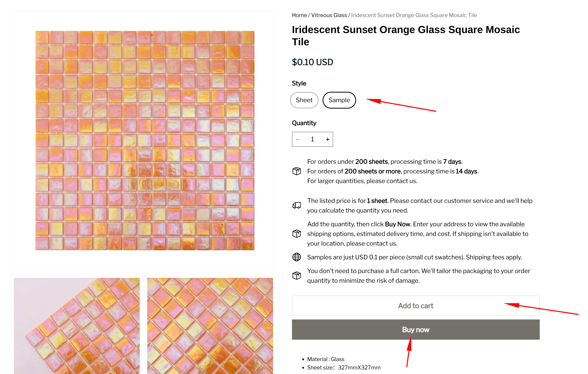This screenshot has height=374, width=588.
Task: Click the globe icon beside samples info
Action: click(x=296, y=257)
